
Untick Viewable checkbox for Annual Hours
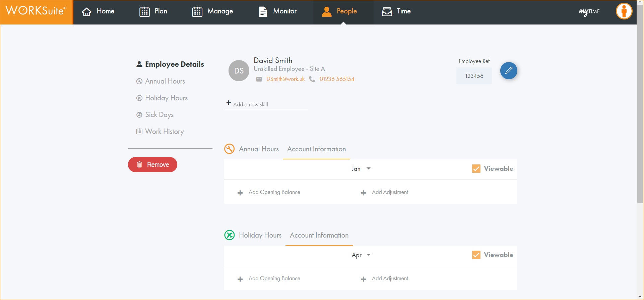point(476,169)
